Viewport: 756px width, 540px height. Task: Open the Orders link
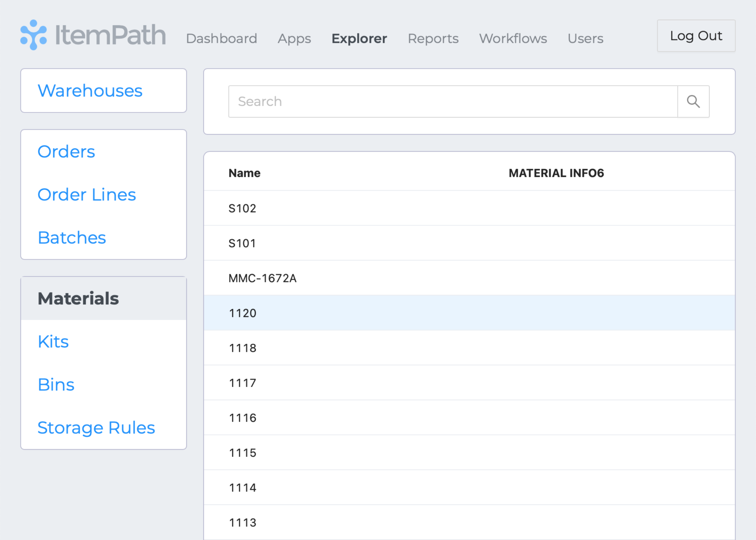click(66, 152)
